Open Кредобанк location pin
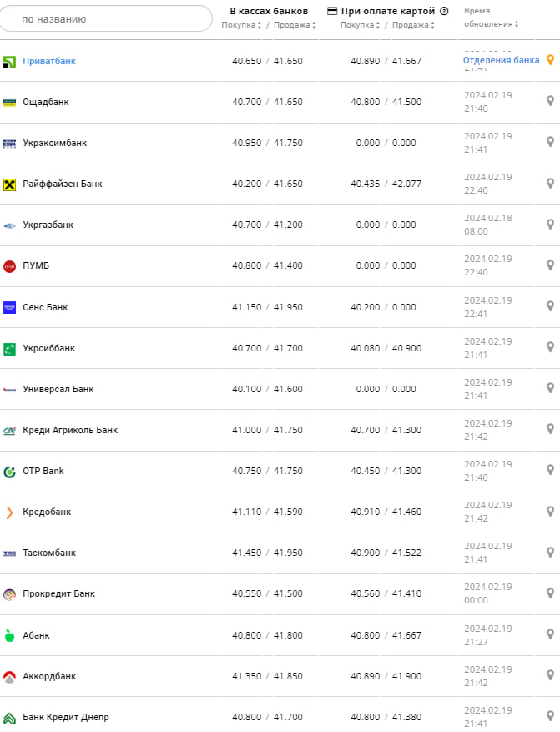 click(550, 511)
